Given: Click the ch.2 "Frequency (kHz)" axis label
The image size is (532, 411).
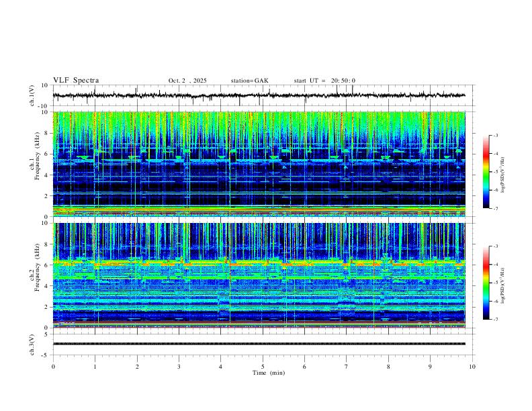Looking at the screenshot, I should [x=37, y=267].
